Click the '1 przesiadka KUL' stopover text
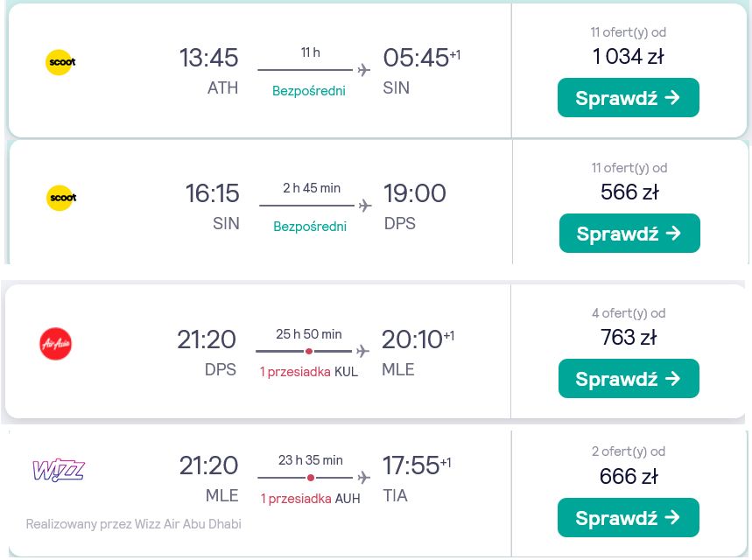This screenshot has height=560, width=752. tap(309, 372)
